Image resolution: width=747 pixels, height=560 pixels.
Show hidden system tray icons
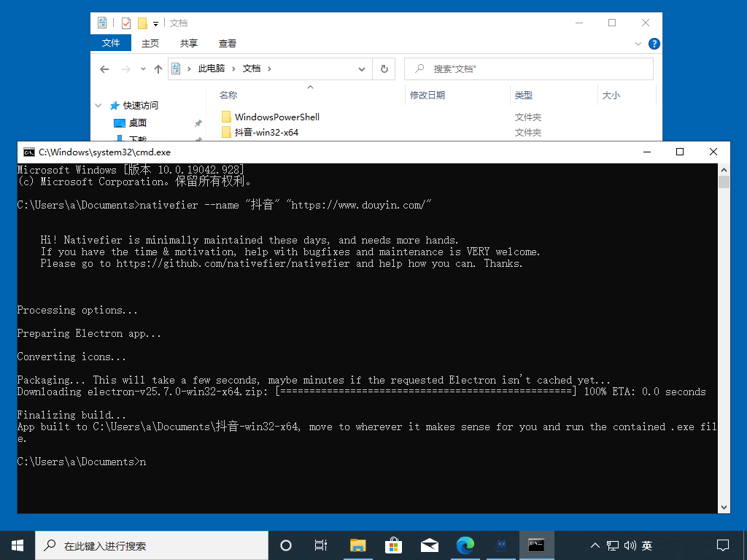pos(595,545)
